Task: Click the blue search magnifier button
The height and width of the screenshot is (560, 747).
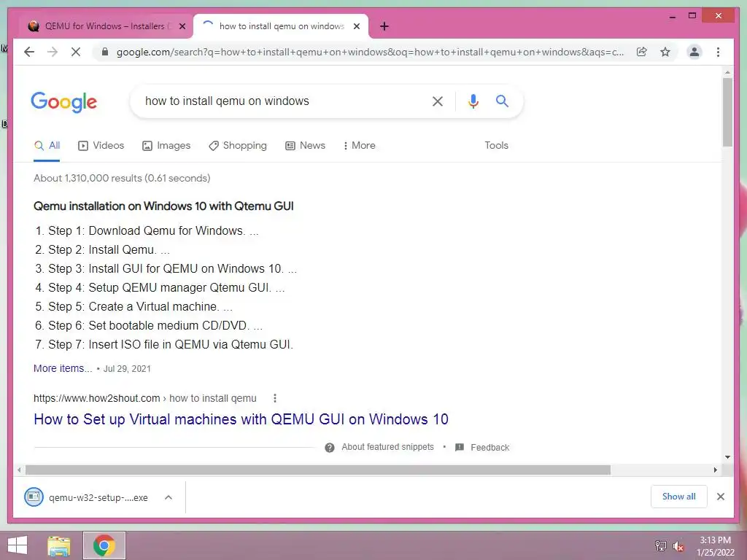Action: point(502,101)
